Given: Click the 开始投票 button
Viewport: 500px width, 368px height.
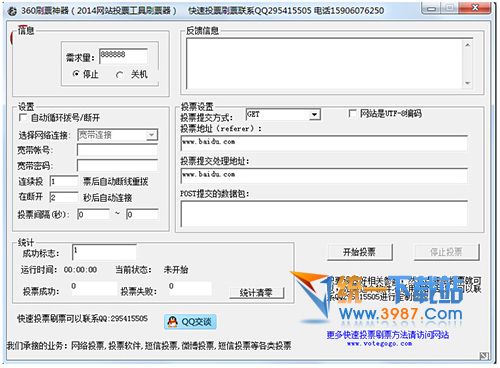Looking at the screenshot, I should point(360,252).
